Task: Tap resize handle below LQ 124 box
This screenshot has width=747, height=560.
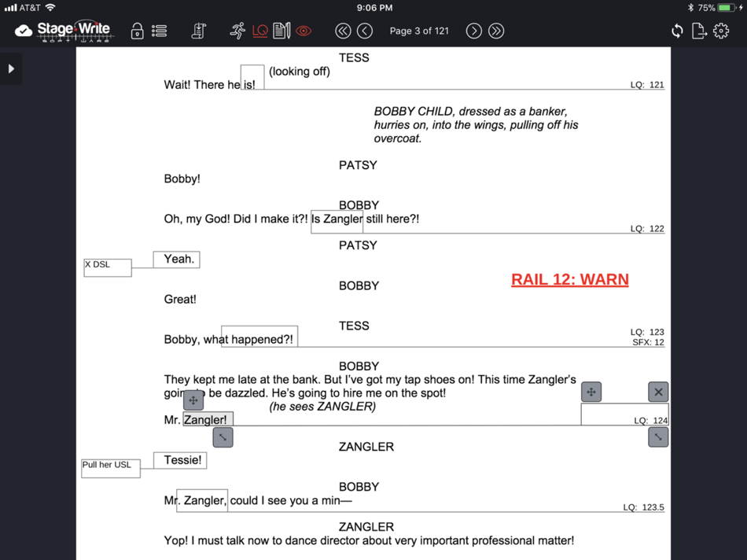Action: [658, 437]
